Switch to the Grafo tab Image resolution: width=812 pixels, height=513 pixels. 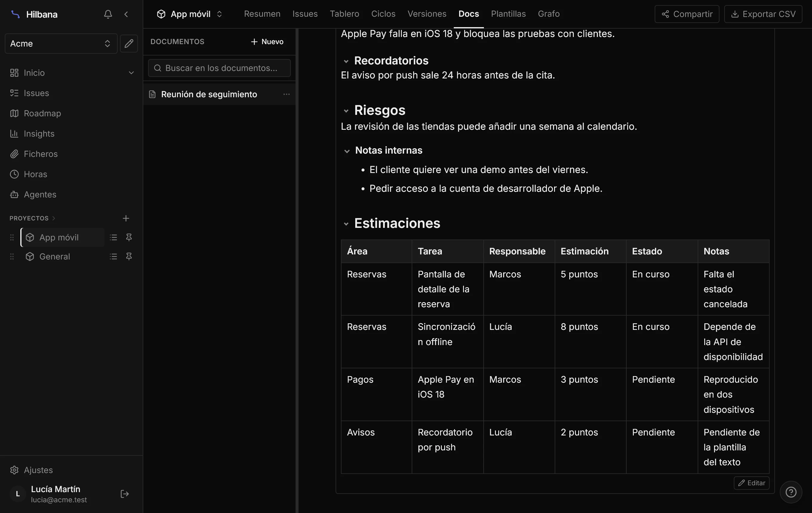549,14
